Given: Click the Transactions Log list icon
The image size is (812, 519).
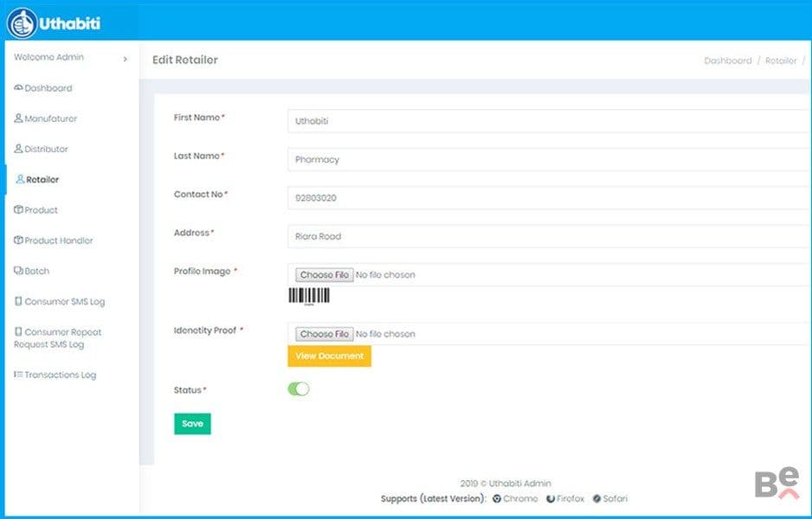Looking at the screenshot, I should pyautogui.click(x=18, y=375).
